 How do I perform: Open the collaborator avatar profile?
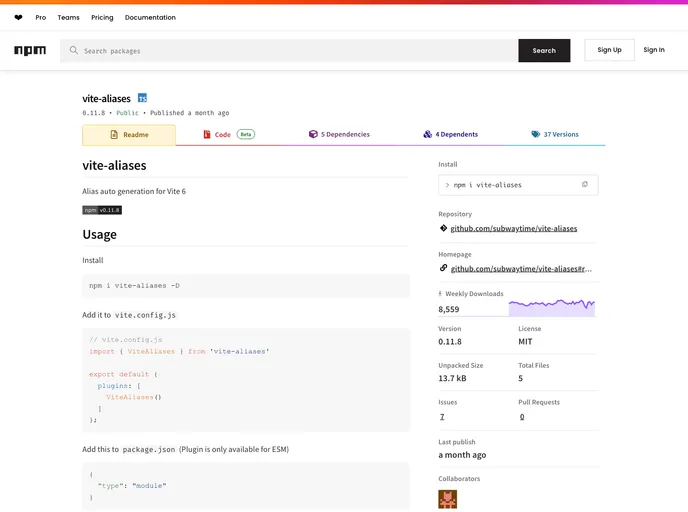[448, 499]
